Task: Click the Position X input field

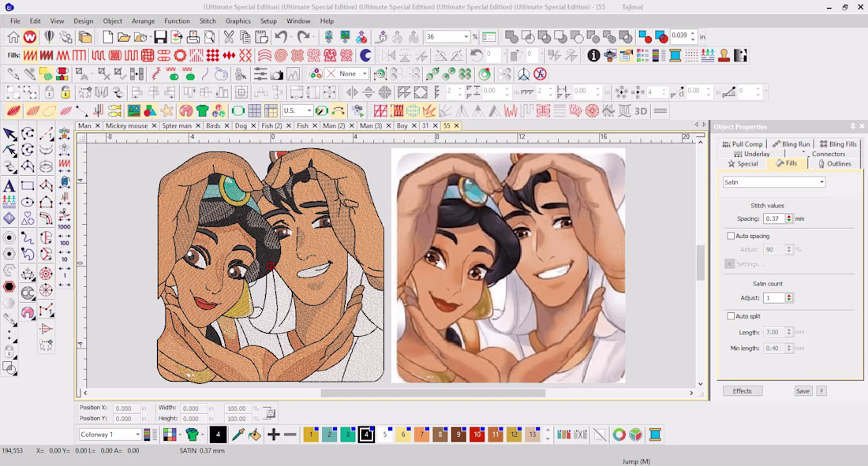Action: tap(125, 408)
